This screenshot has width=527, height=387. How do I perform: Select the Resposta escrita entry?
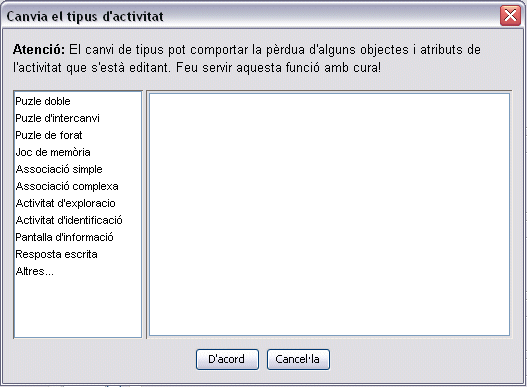click(78, 254)
